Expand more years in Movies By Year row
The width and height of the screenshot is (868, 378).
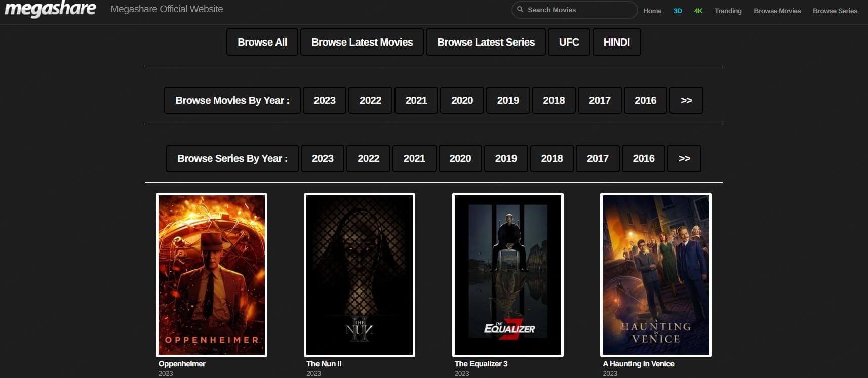[686, 100]
